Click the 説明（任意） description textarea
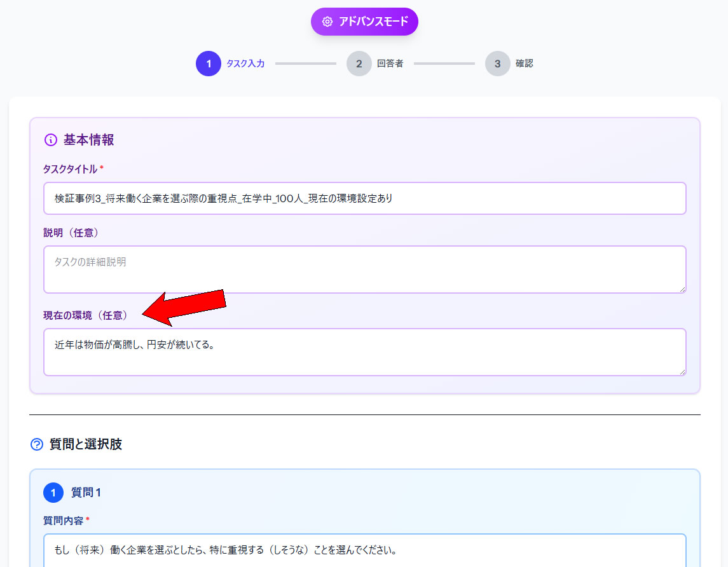728x567 pixels. click(364, 269)
